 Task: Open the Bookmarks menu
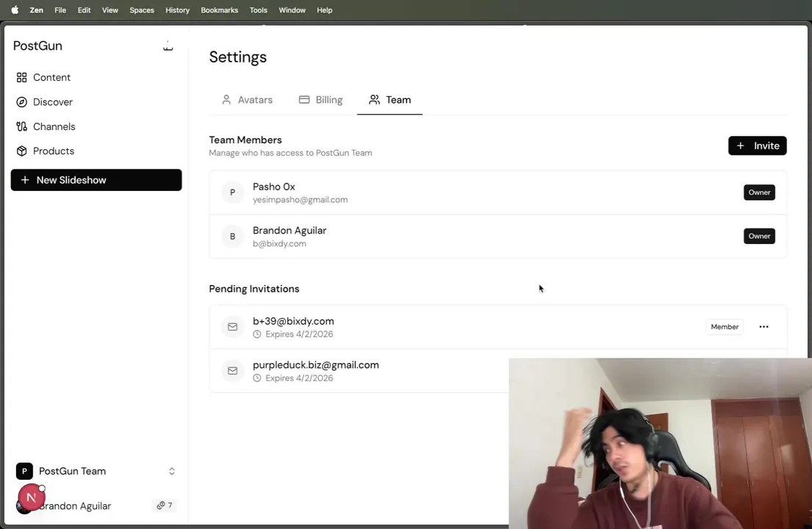pos(220,10)
